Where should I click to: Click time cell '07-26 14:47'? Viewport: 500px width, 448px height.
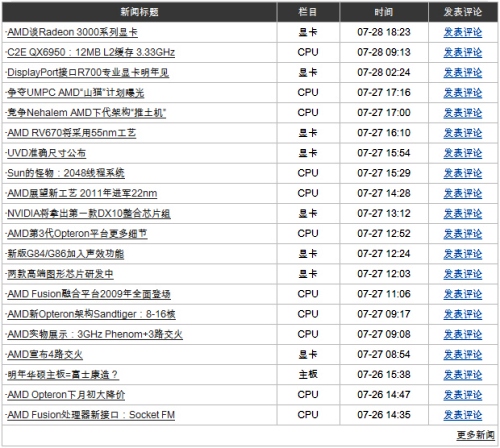click(384, 395)
